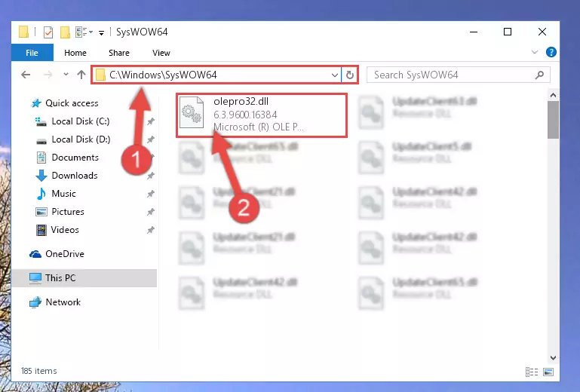Click the pin icon beside Downloads
Viewport: 580px width, 392px height.
coord(151,176)
